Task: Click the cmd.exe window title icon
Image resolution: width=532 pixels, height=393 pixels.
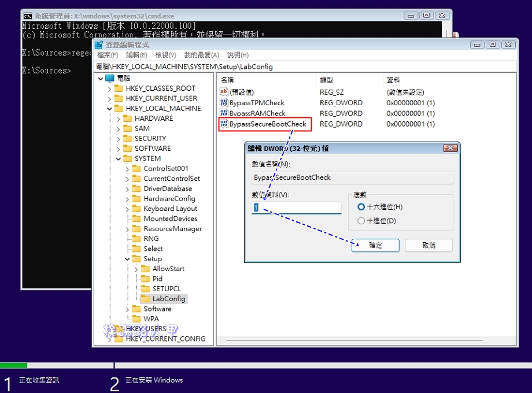Action: pyautogui.click(x=28, y=16)
